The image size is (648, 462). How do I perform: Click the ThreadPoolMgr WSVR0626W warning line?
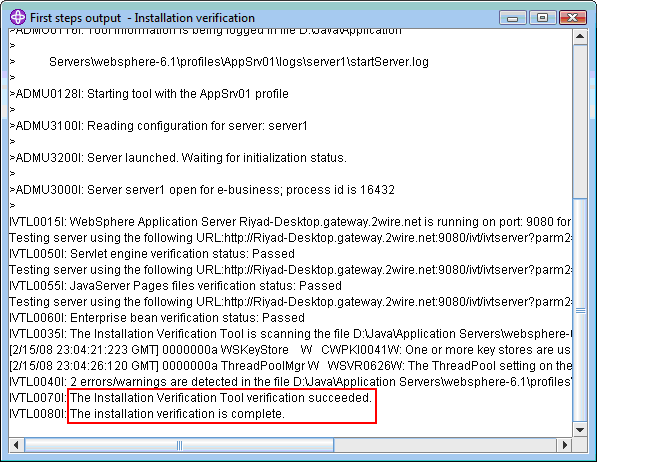point(290,366)
